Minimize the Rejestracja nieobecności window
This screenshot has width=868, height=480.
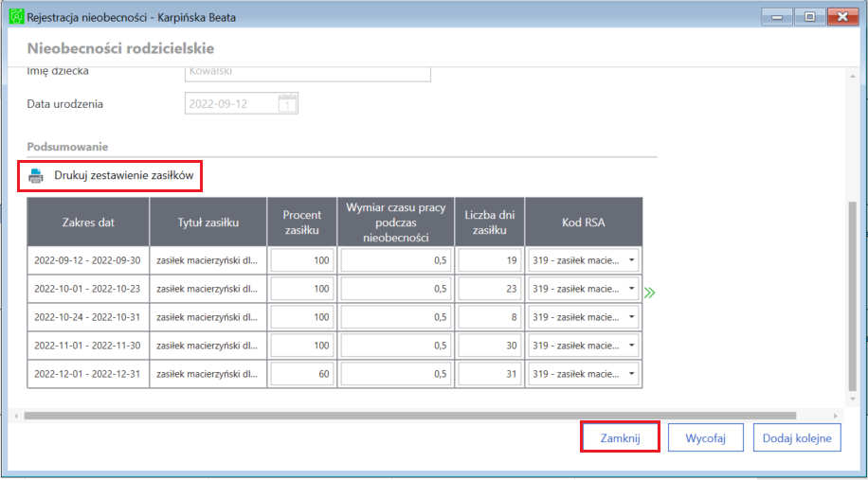point(776,17)
